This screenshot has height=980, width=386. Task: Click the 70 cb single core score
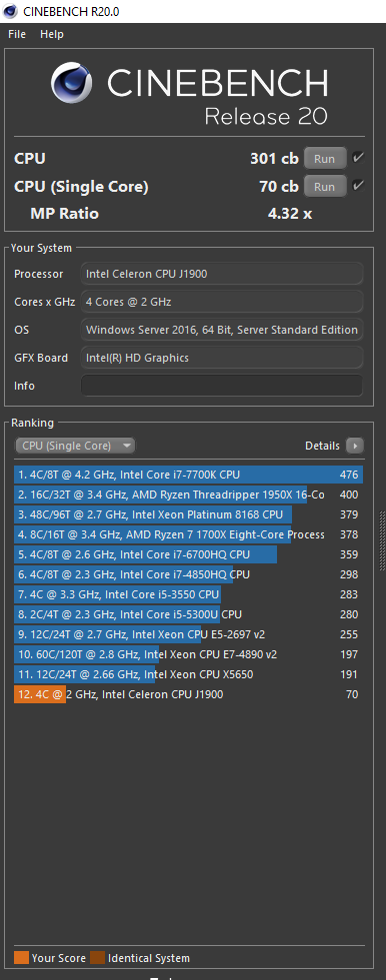click(278, 186)
